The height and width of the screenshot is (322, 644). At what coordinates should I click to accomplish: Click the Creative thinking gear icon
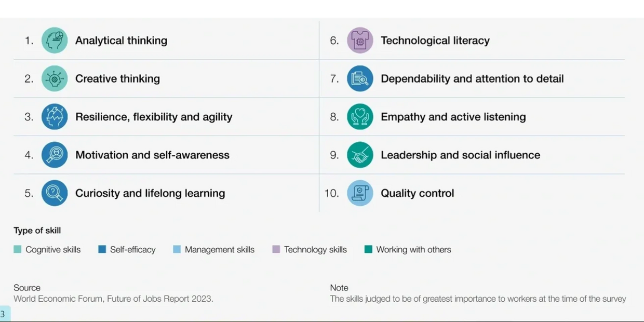point(55,79)
